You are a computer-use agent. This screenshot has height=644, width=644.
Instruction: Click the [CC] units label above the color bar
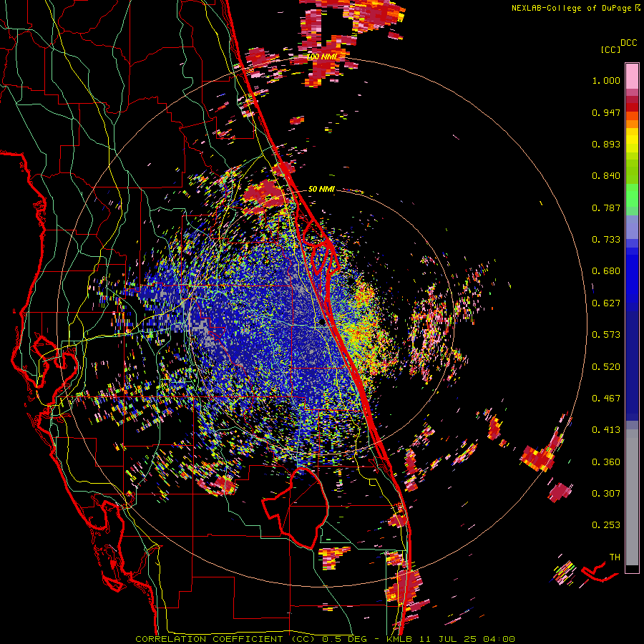[611, 49]
